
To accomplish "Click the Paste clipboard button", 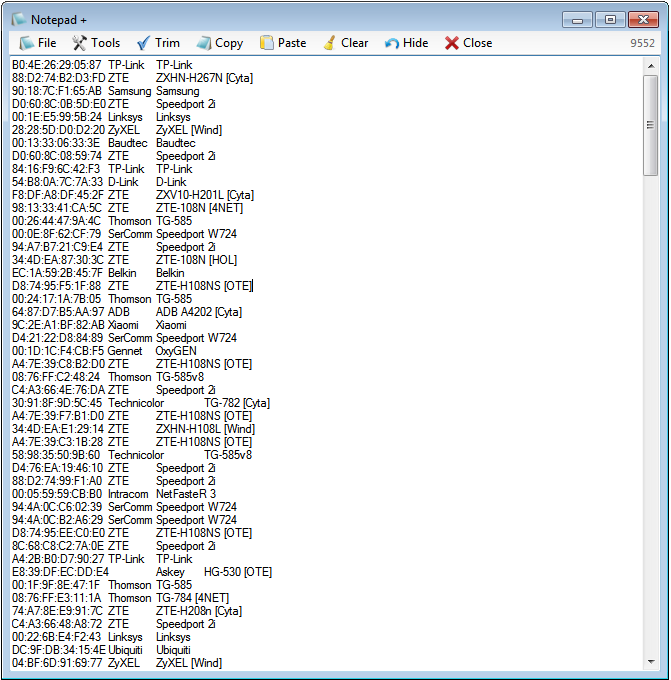I will [x=283, y=43].
